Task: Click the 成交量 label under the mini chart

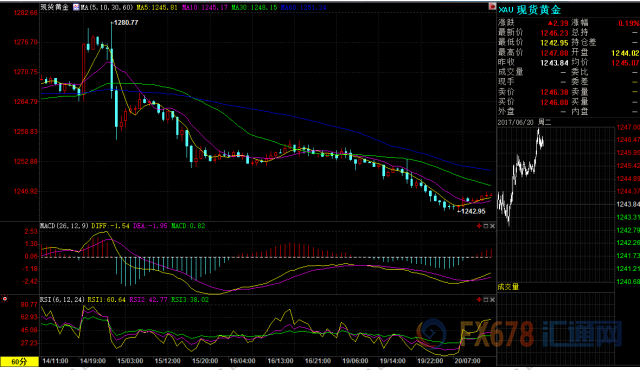Action: pyautogui.click(x=508, y=287)
